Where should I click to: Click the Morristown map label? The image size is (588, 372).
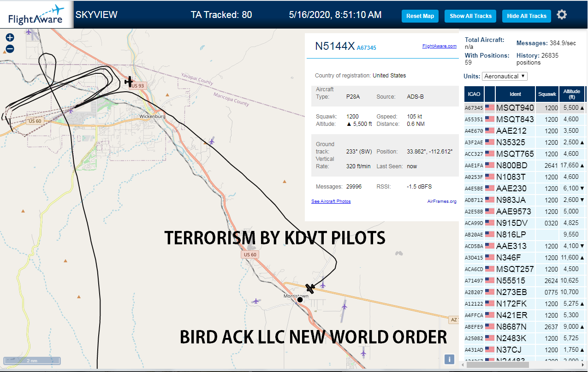[x=296, y=296]
